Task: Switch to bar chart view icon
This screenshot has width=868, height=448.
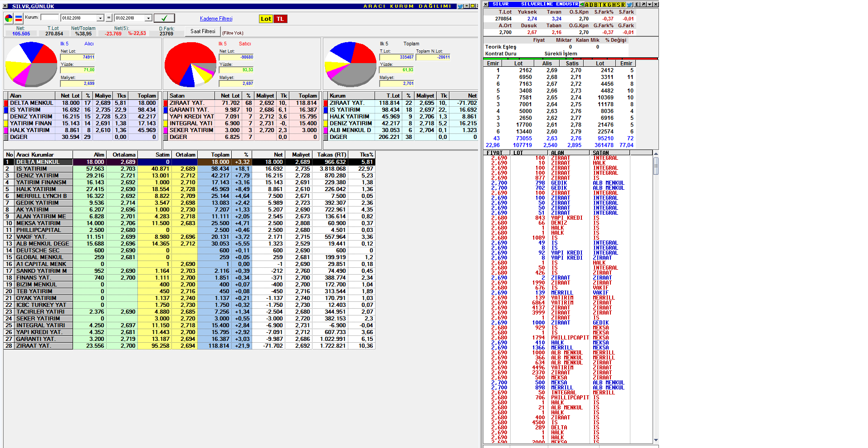Action: pyautogui.click(x=19, y=19)
